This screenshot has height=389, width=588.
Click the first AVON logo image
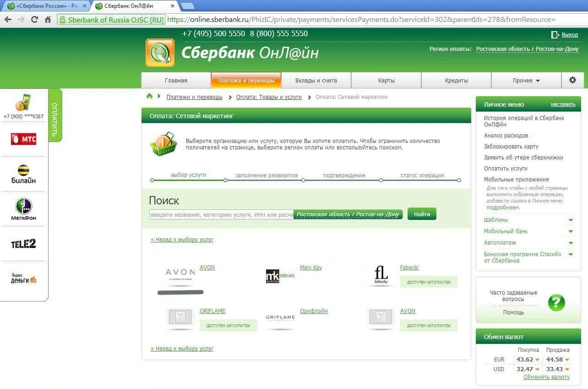(180, 274)
